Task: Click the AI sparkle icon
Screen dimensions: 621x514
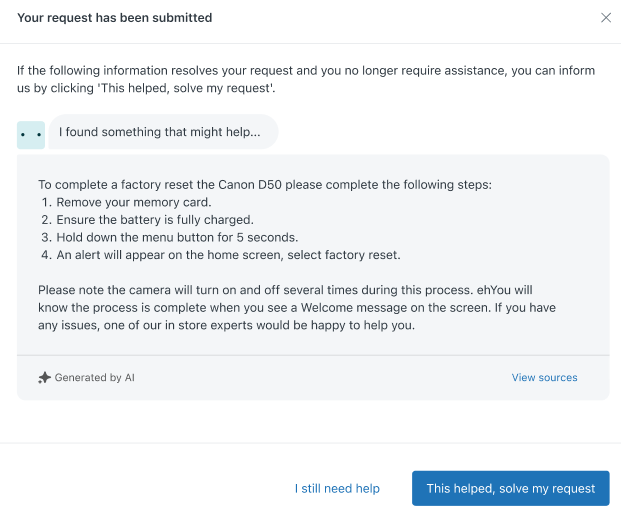Action: coord(44,378)
